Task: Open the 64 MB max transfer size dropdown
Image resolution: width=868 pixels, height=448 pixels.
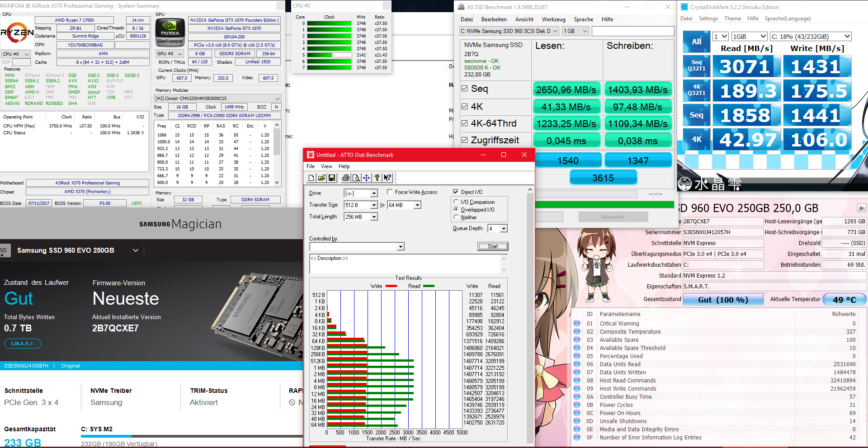Action: click(x=418, y=205)
